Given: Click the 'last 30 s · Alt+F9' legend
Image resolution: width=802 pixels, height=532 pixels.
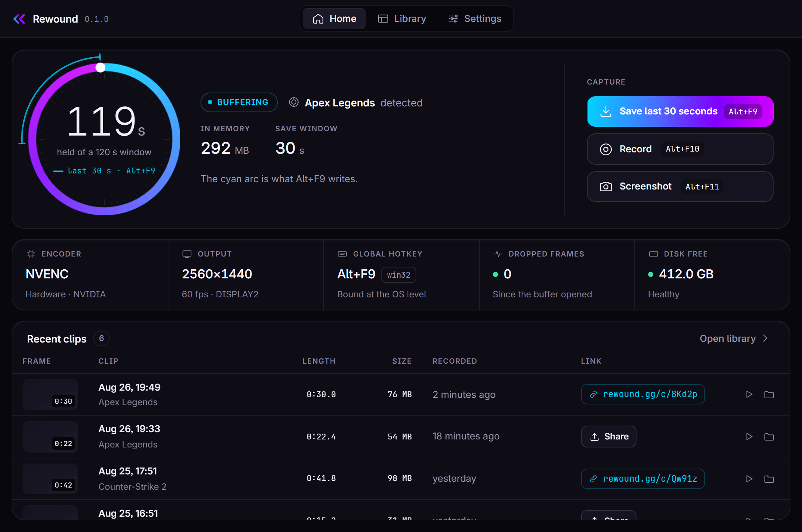Looking at the screenshot, I should pos(104,171).
